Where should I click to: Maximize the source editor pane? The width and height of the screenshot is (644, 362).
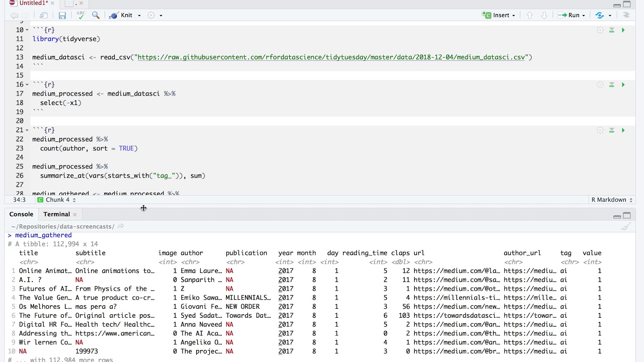point(627,5)
